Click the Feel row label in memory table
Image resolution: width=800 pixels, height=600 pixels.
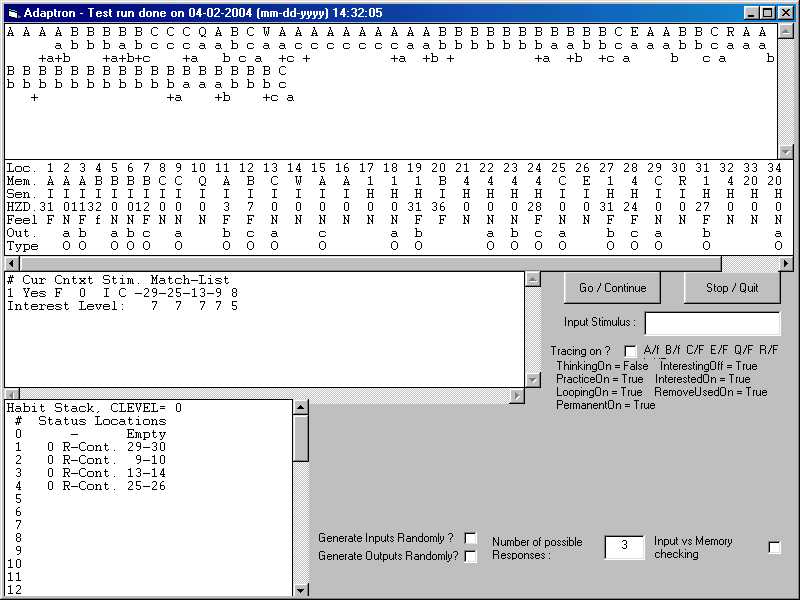pos(21,220)
